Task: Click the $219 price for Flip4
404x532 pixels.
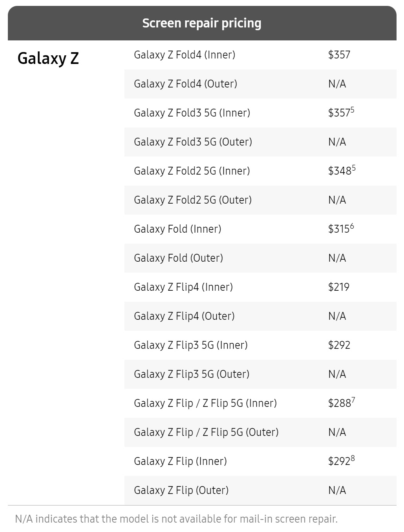Action: pos(339,287)
